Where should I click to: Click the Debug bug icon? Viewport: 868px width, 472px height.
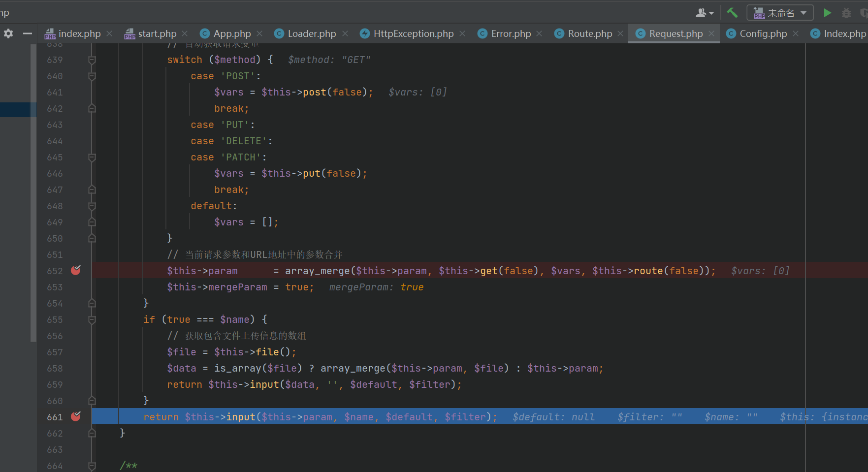pyautogui.click(x=846, y=13)
